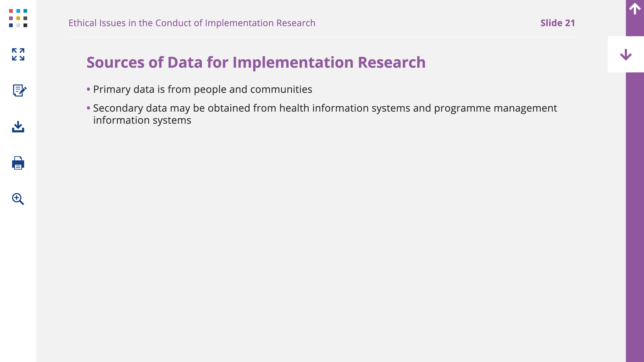Select the 'Sources of Data for Implementation Research' heading
The image size is (644, 362).
[x=256, y=62]
